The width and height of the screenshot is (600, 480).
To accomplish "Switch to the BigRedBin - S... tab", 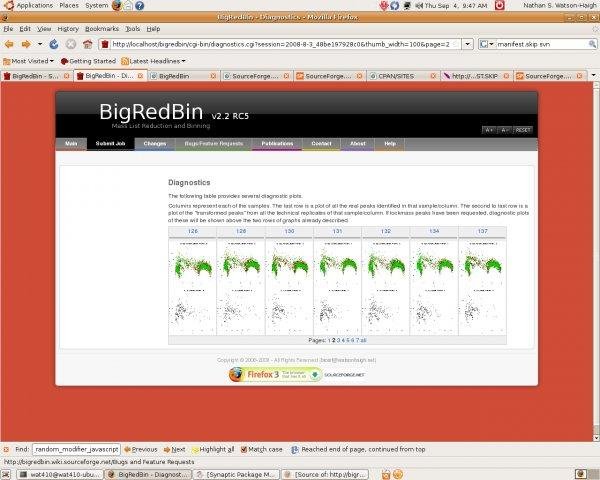I will click(x=35, y=76).
